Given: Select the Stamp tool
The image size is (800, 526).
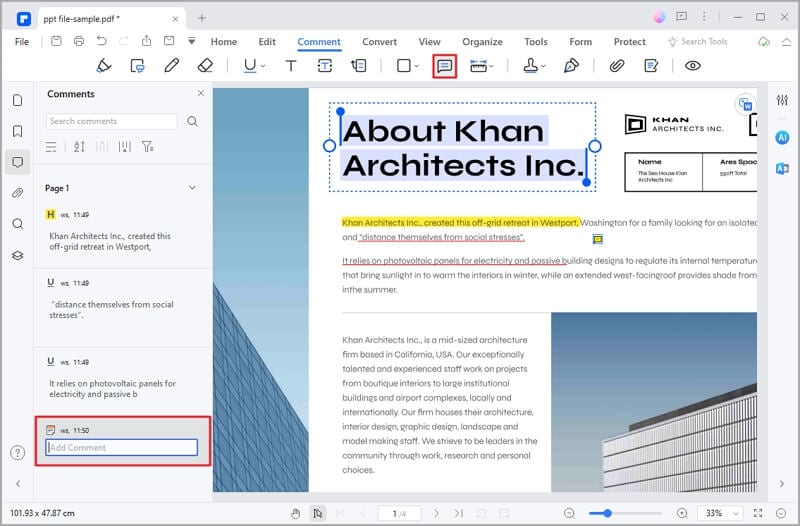Looking at the screenshot, I should [531, 65].
